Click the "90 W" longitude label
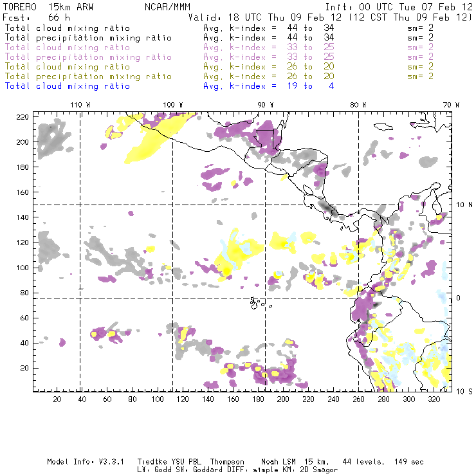Image resolution: width=476 pixels, height=476 pixels. (266, 105)
